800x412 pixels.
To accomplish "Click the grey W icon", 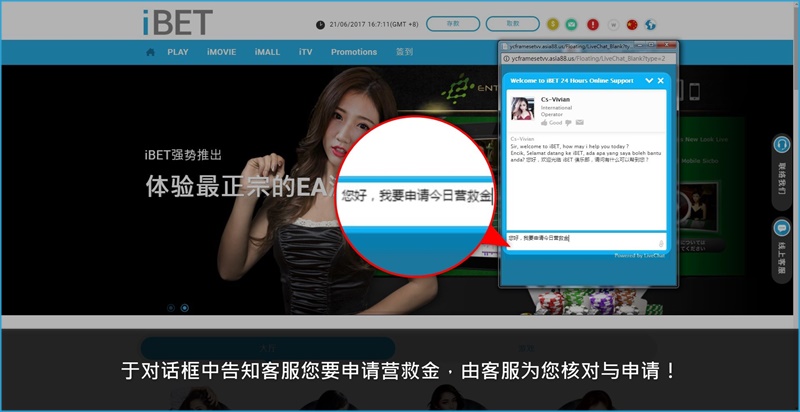I will [x=614, y=24].
